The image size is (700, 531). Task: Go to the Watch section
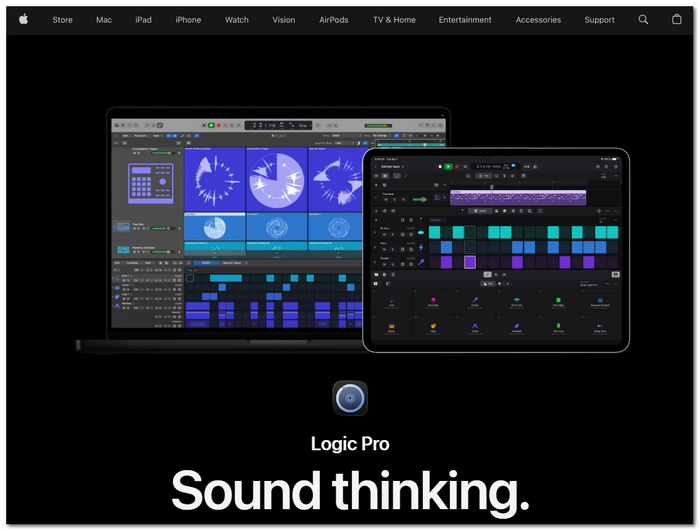pos(237,20)
